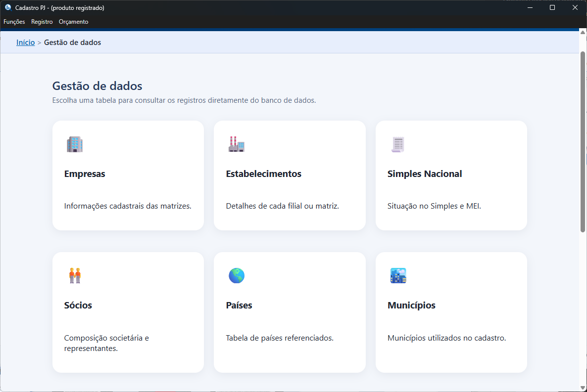The image size is (587, 392).
Task: Open the Estabelecimentos card
Action: click(289, 175)
